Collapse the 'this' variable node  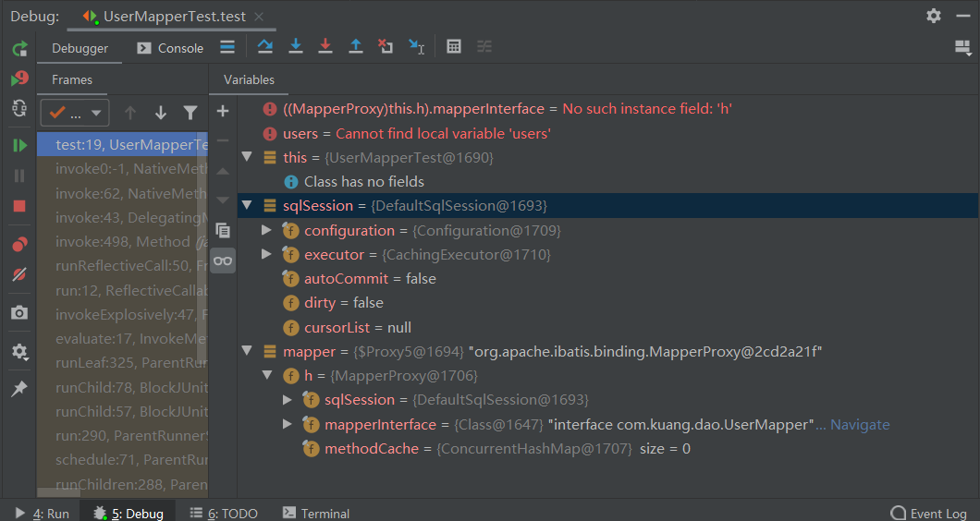pos(247,157)
